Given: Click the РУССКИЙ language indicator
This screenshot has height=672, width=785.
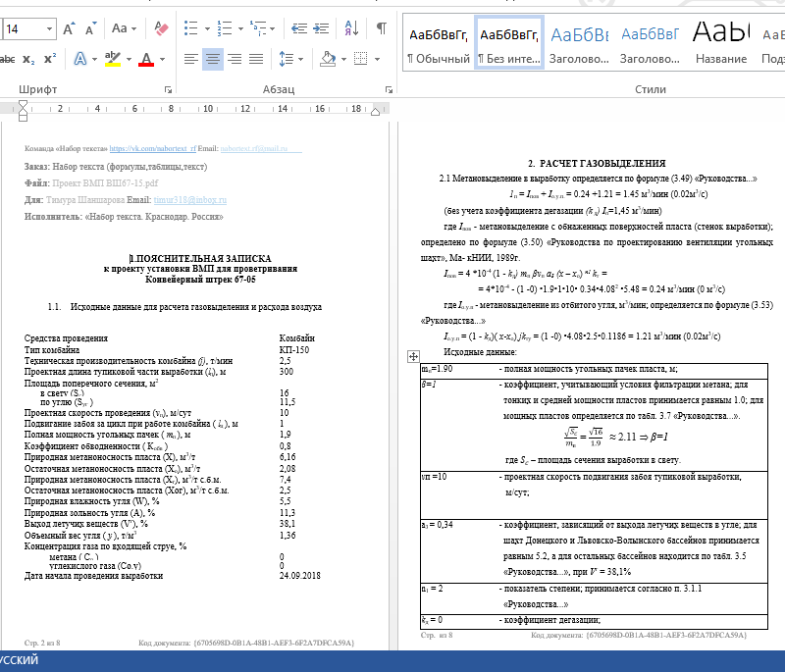Looking at the screenshot, I should tap(19, 660).
